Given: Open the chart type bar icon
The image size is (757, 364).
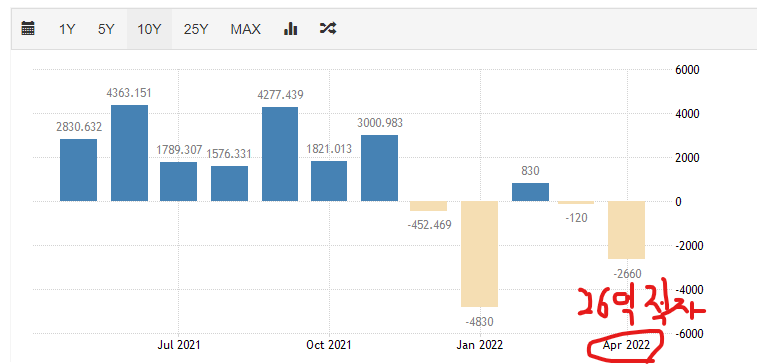Looking at the screenshot, I should coord(290,29).
